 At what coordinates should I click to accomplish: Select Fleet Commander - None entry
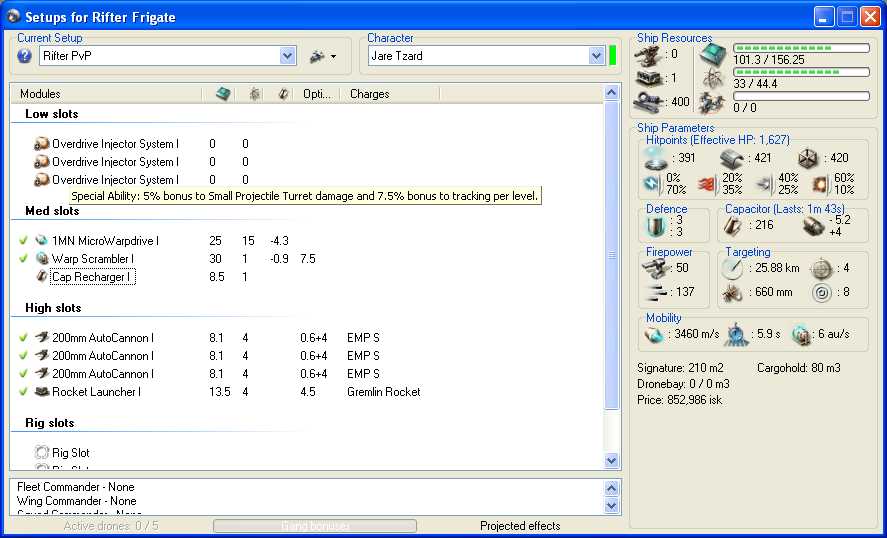[76, 487]
